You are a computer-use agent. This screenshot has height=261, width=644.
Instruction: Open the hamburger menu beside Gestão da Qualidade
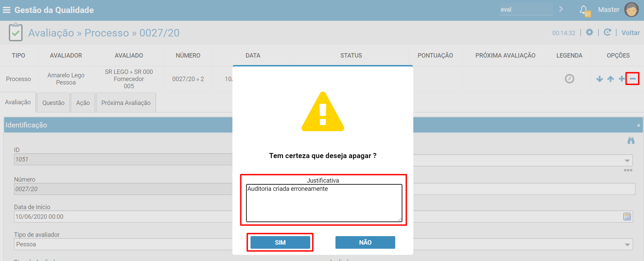(x=6, y=10)
